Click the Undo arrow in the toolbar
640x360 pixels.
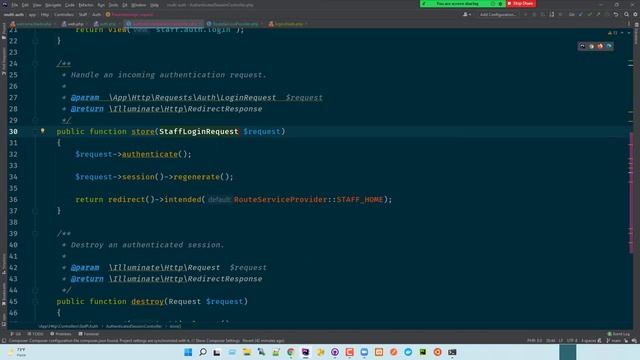tap(616, 14)
